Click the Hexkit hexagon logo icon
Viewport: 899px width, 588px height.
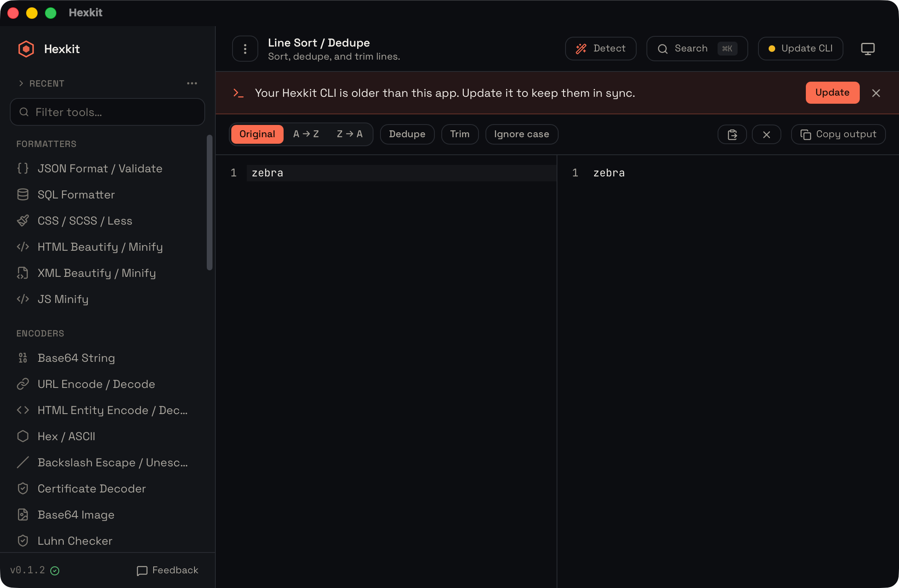coord(26,49)
